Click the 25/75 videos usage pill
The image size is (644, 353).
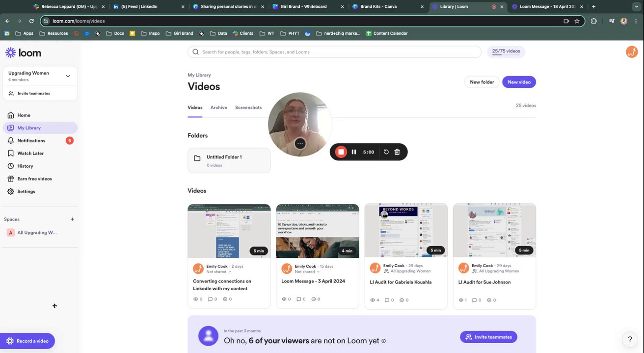506,51
